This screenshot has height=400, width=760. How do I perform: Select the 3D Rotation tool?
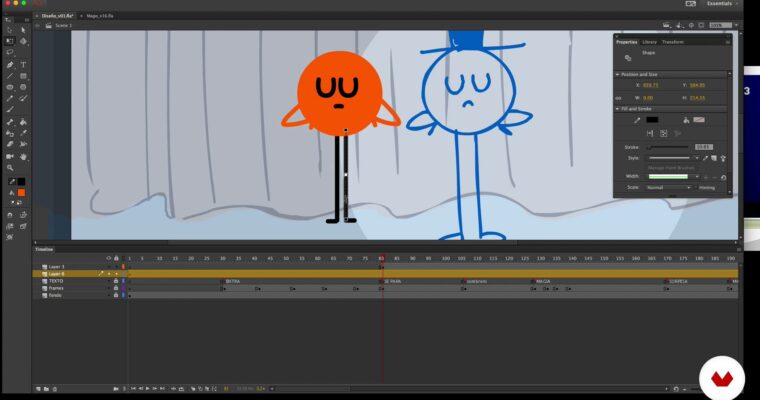pos(23,41)
